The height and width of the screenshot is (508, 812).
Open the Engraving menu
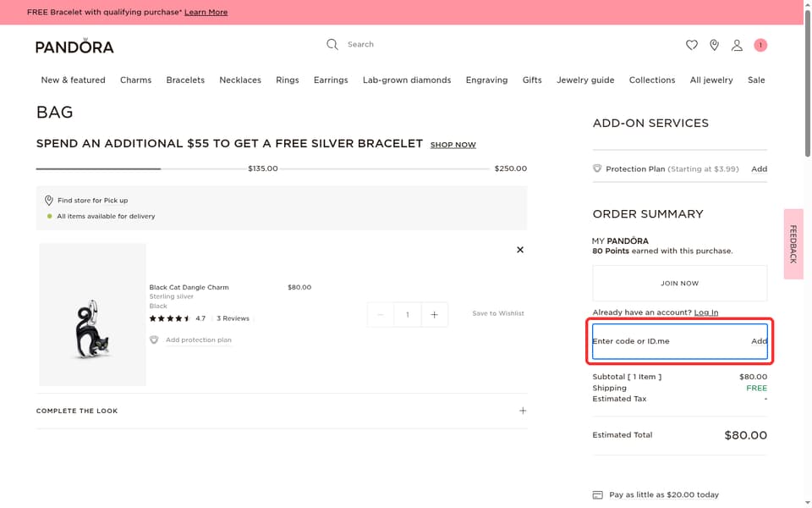tap(487, 80)
